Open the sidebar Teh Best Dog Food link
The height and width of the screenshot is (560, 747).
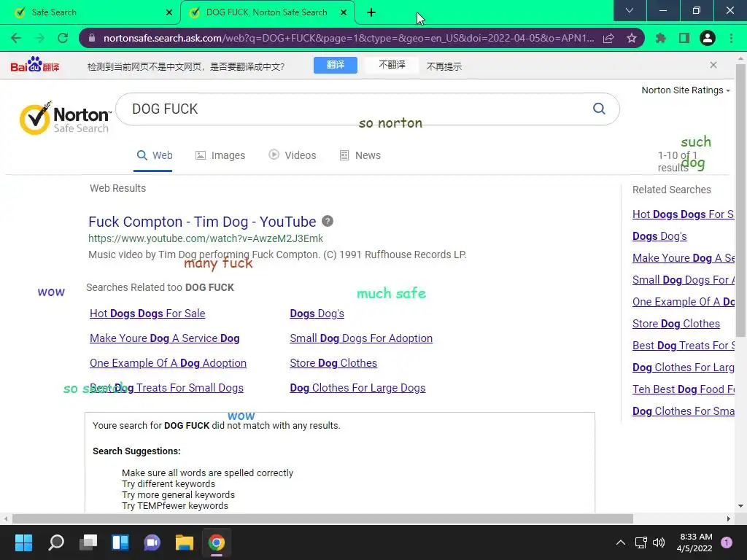tap(683, 389)
